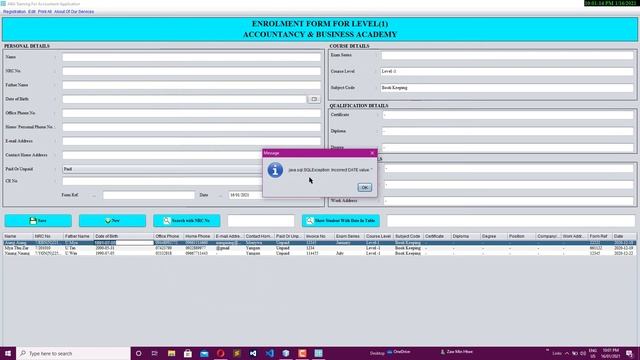Image resolution: width=640 pixels, height=360 pixels.
Task: Open Cortana circle icon on taskbar
Action: pos(138,353)
